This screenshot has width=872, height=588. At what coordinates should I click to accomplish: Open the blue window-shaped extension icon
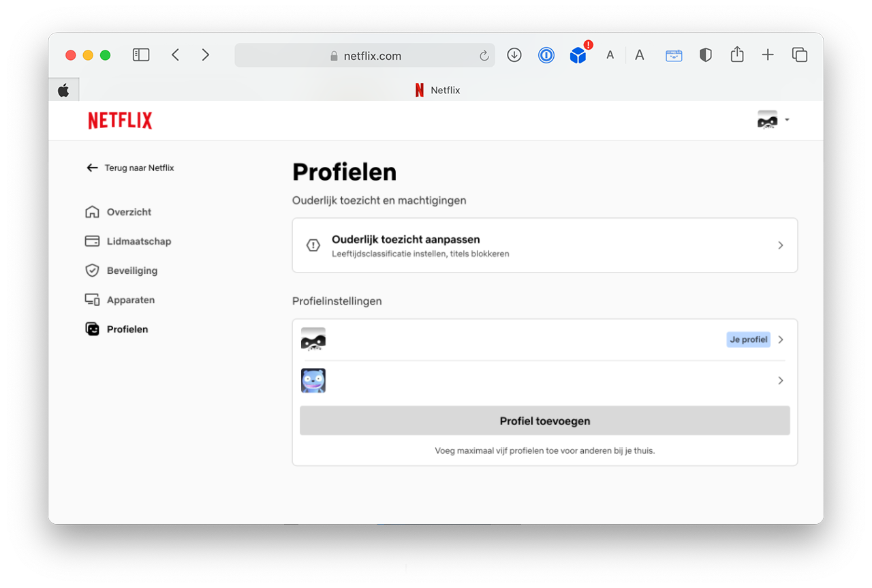click(x=674, y=56)
